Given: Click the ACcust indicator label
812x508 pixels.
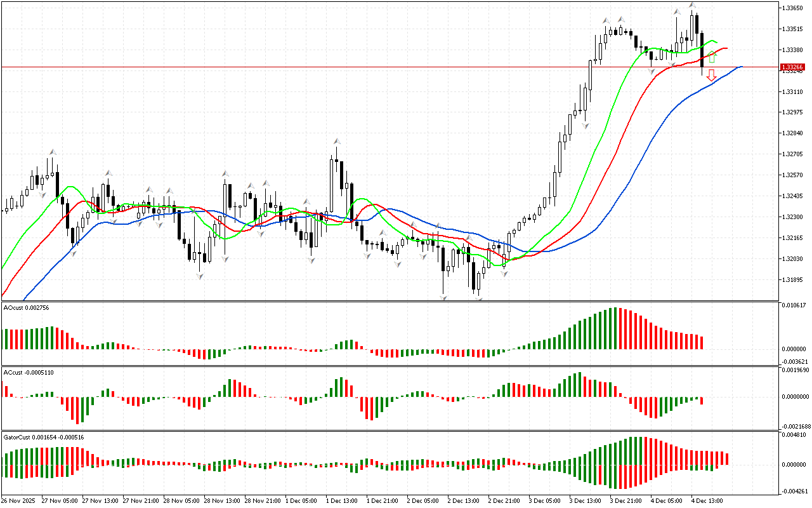Looking at the screenshot, I should coord(28,372).
